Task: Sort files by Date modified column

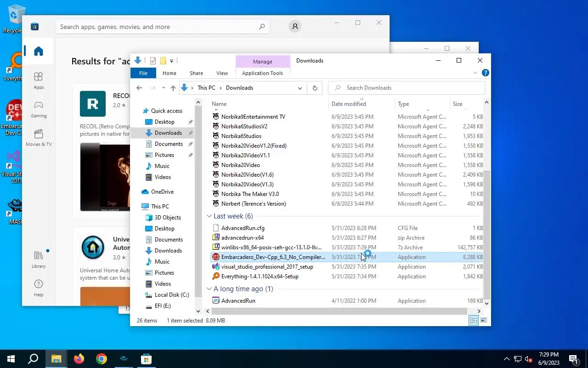Action: 362,104
